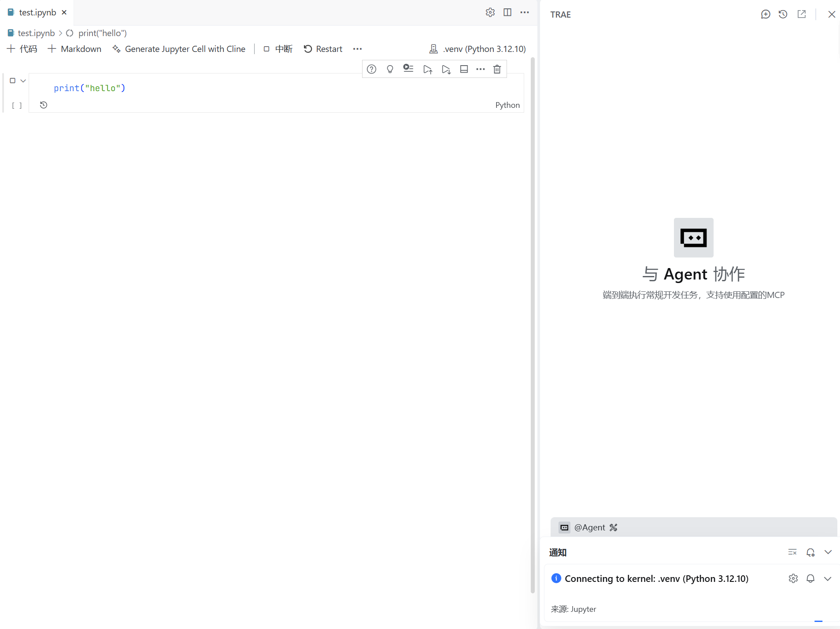Close the TRAE side panel
Viewport: 840px width, 629px height.
(832, 14)
